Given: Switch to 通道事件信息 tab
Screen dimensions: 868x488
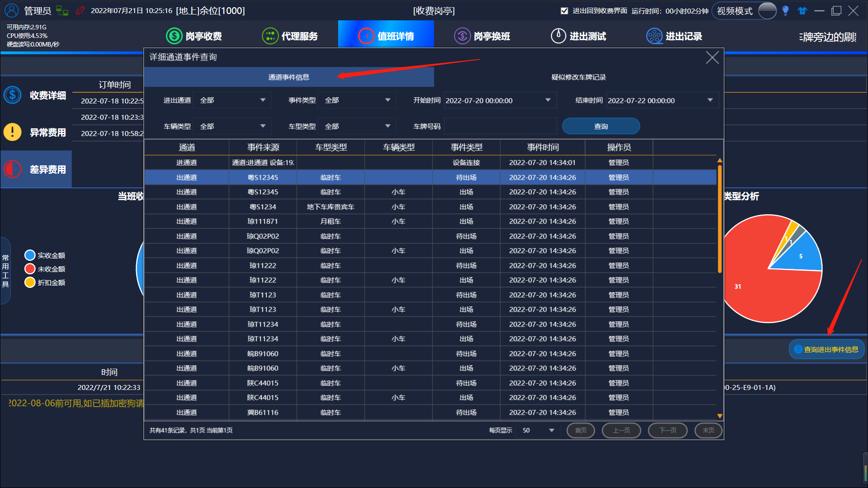Looking at the screenshot, I should (x=289, y=77).
